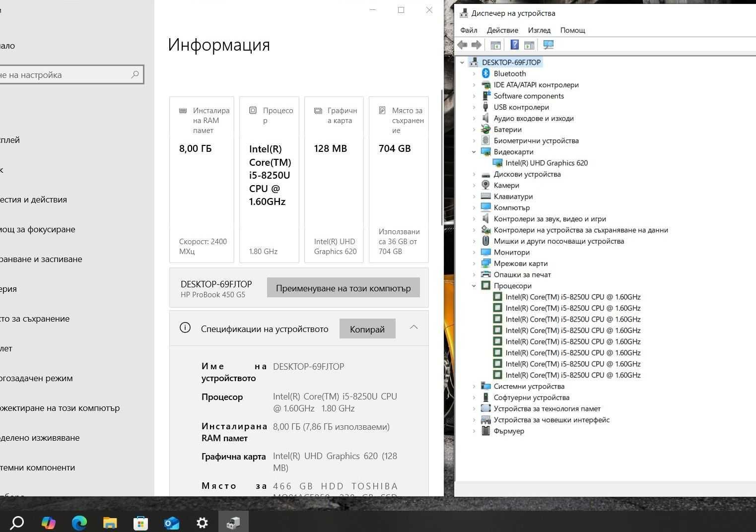Open Microsoft Store from the taskbar
Screen dimensions: 756x532
pyautogui.click(x=141, y=523)
